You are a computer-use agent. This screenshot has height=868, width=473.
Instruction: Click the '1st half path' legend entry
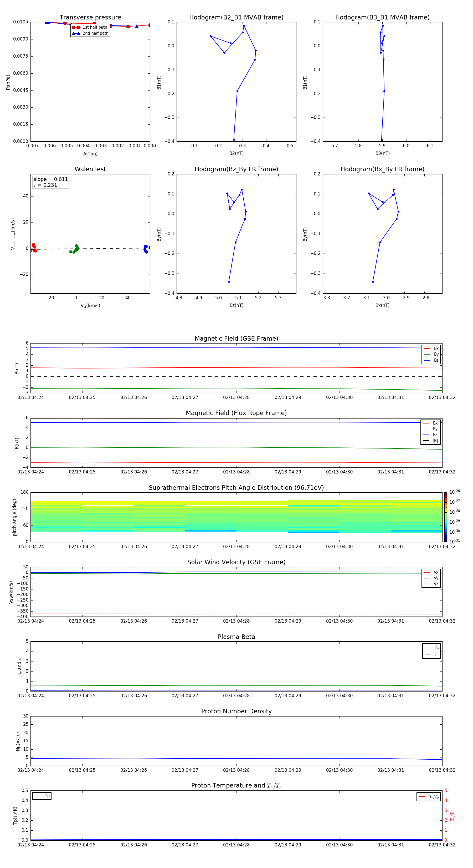click(90, 27)
